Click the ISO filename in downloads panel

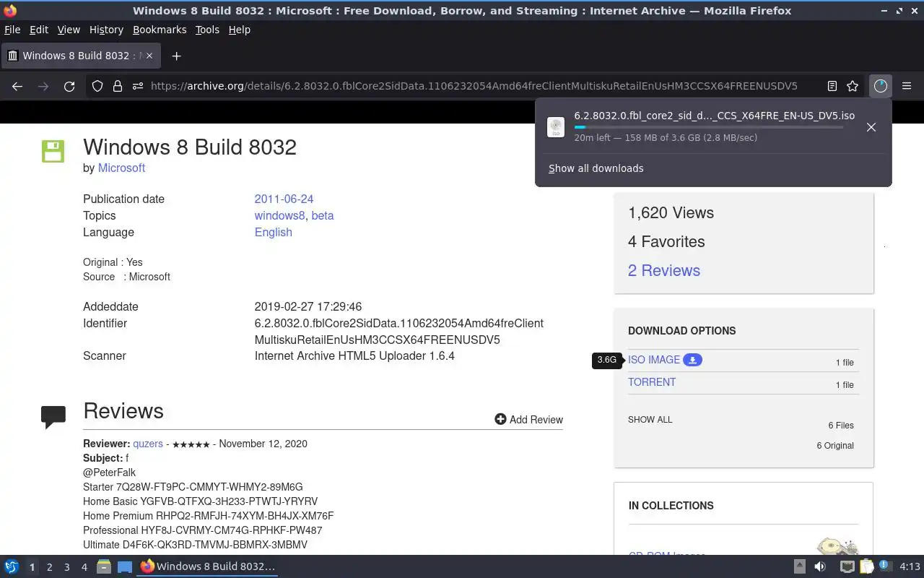pos(714,116)
